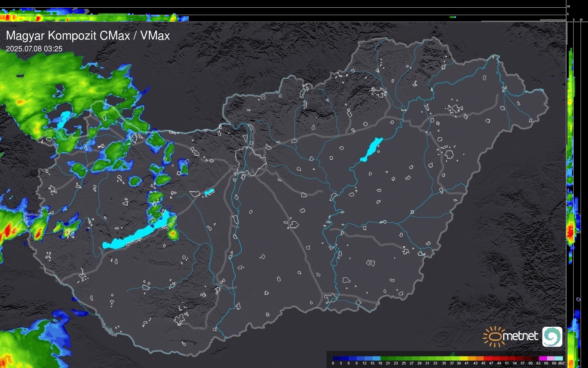
Task: Pick the light cyan 69 dBZ swatch
Action: 559,359
